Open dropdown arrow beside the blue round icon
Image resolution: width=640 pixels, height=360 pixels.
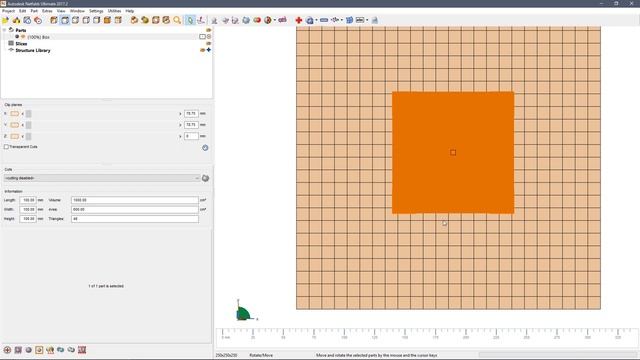point(316,20)
